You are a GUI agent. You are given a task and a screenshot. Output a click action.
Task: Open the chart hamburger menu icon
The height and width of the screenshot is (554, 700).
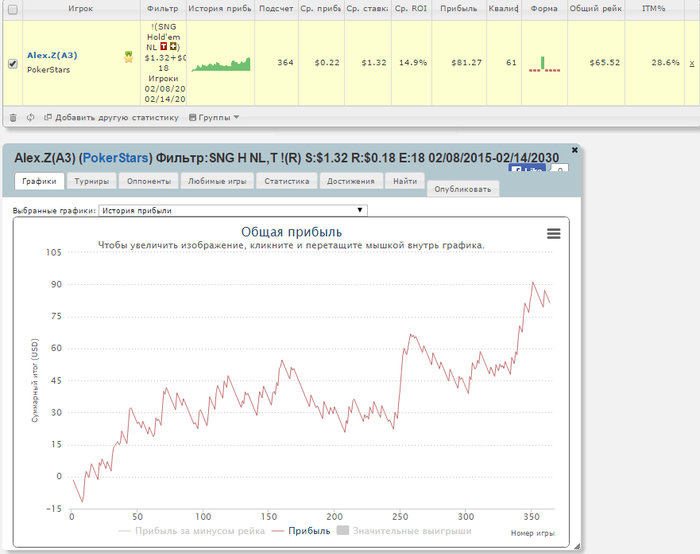click(553, 233)
